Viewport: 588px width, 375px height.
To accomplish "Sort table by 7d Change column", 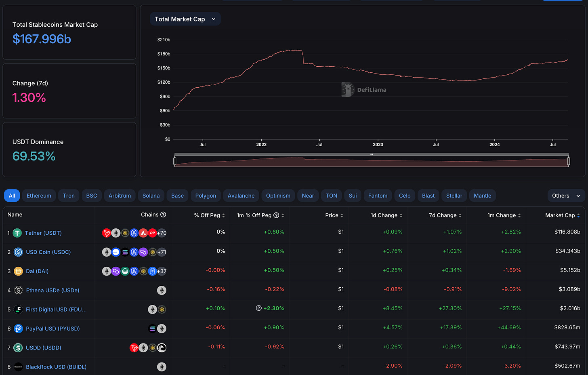I will 445,215.
